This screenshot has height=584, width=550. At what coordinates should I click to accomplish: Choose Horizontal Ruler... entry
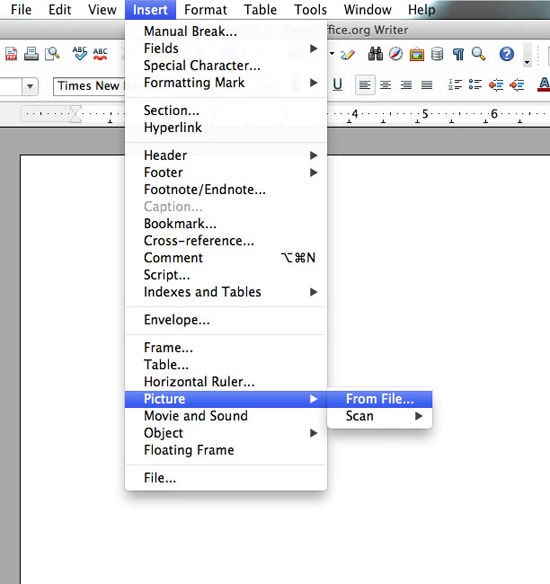coord(226,382)
